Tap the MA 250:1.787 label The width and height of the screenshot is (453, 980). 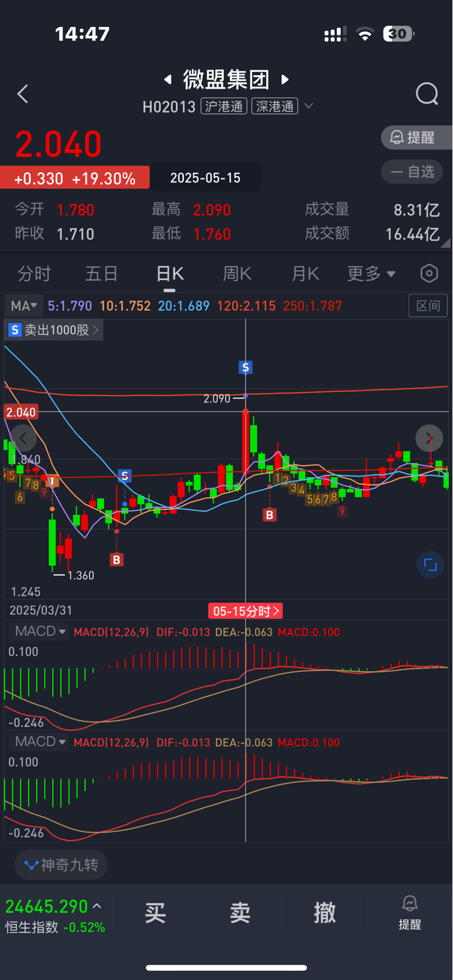[x=313, y=306]
